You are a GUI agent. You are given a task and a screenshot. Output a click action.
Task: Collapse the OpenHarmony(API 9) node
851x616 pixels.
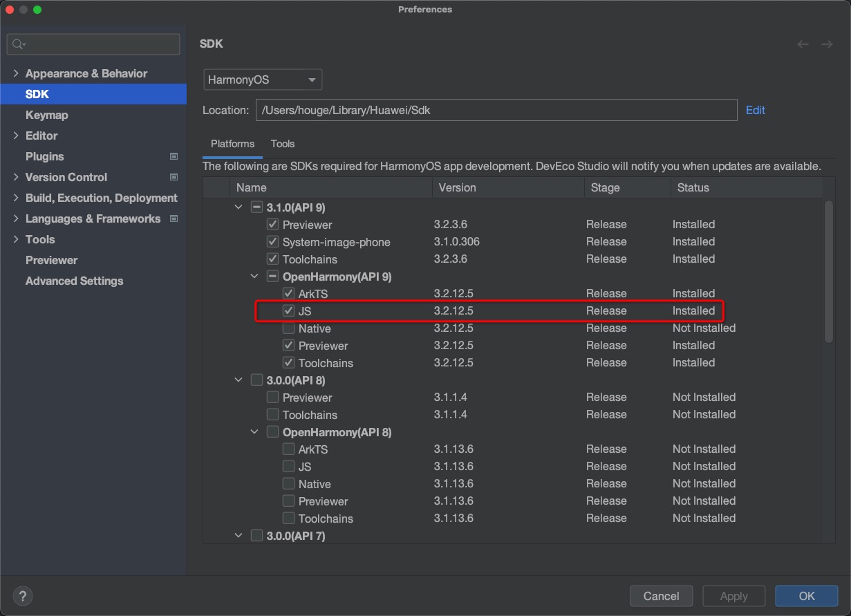pos(254,277)
